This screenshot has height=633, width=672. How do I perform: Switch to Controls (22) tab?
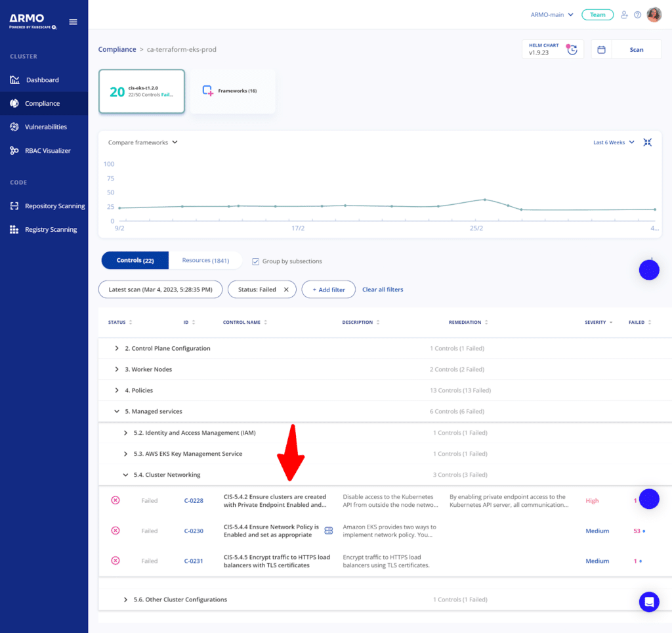(135, 260)
